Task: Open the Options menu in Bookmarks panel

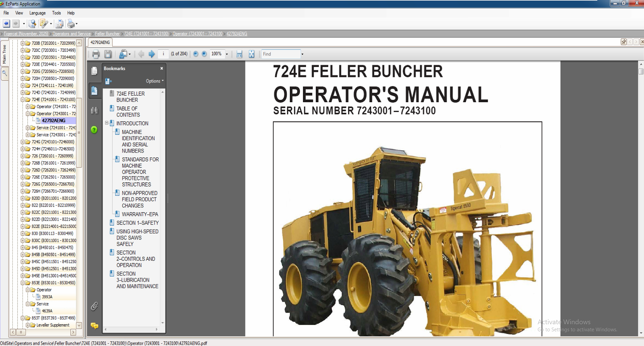Action: (x=154, y=81)
